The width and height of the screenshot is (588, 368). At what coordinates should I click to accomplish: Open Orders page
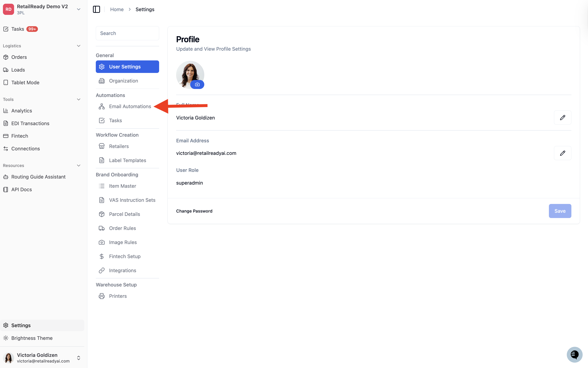[x=19, y=57]
